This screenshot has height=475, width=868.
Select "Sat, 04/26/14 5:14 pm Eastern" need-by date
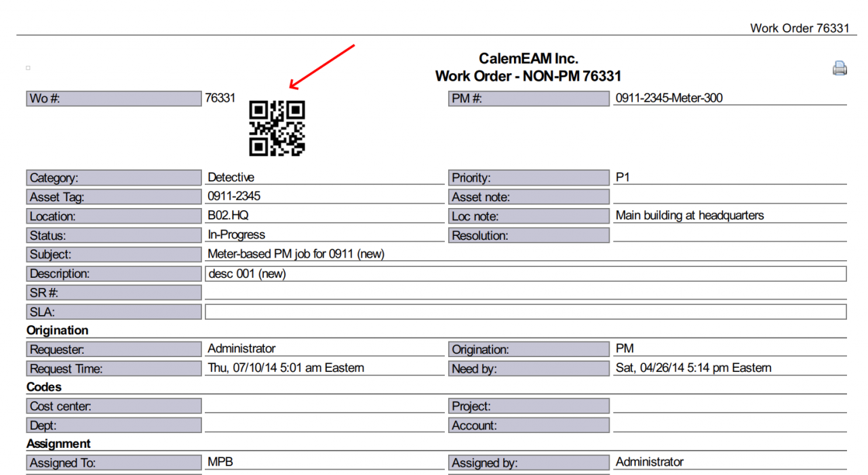(x=694, y=368)
